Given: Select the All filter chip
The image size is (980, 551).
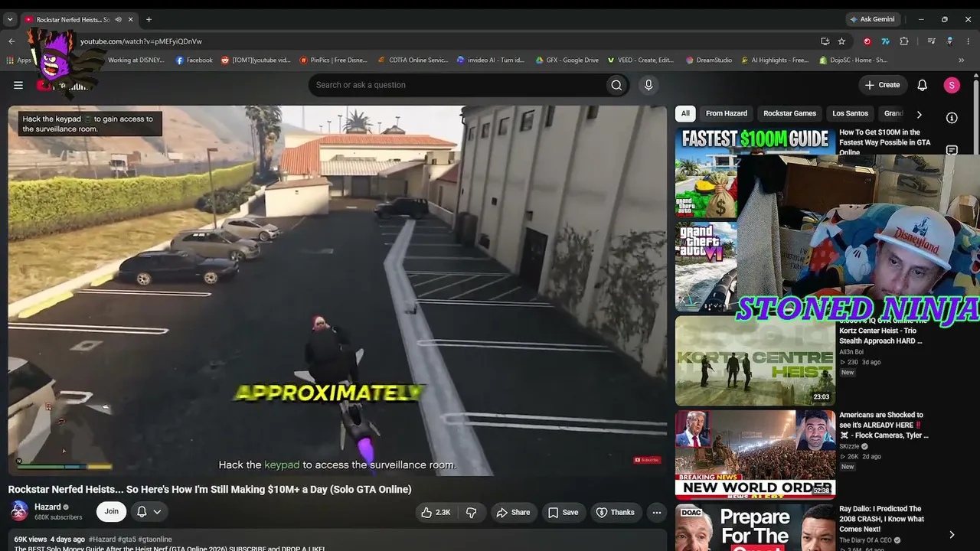Looking at the screenshot, I should point(685,113).
